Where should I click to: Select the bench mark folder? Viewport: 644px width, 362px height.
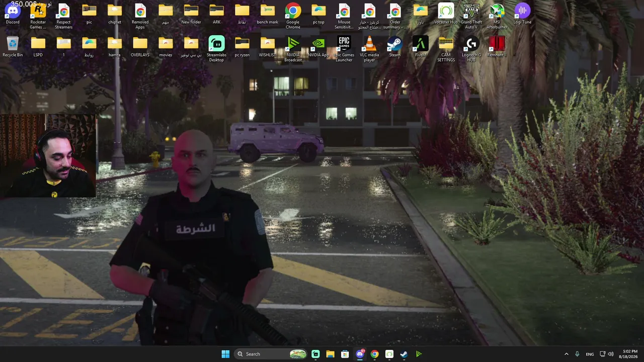pyautogui.click(x=268, y=14)
